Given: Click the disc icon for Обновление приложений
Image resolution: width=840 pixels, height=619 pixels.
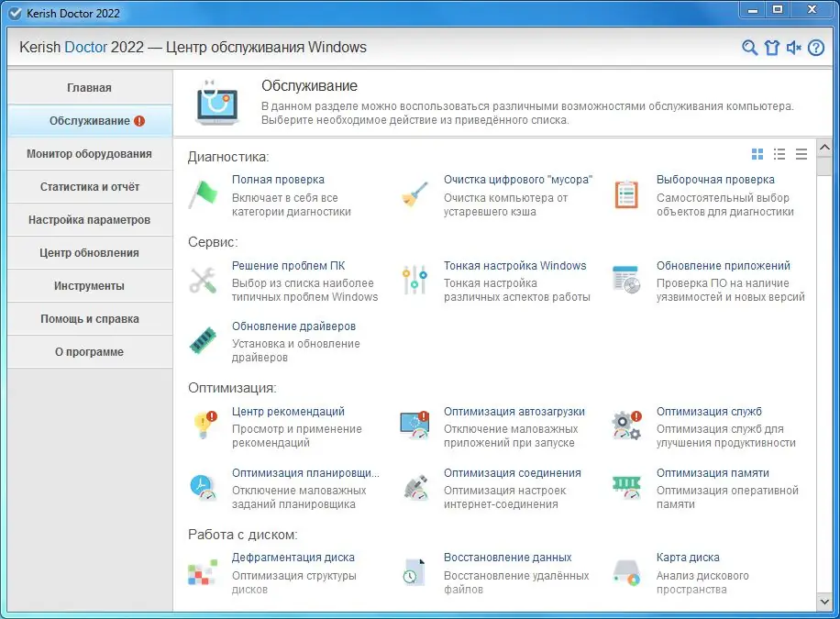Looking at the screenshot, I should (626, 280).
